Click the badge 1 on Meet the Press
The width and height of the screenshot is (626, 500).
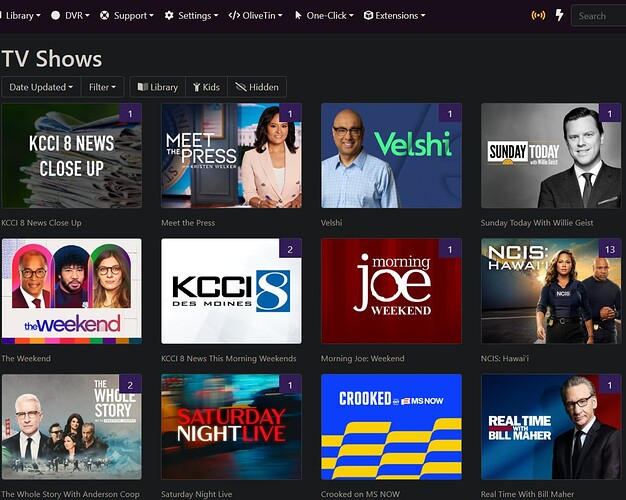[x=290, y=114]
